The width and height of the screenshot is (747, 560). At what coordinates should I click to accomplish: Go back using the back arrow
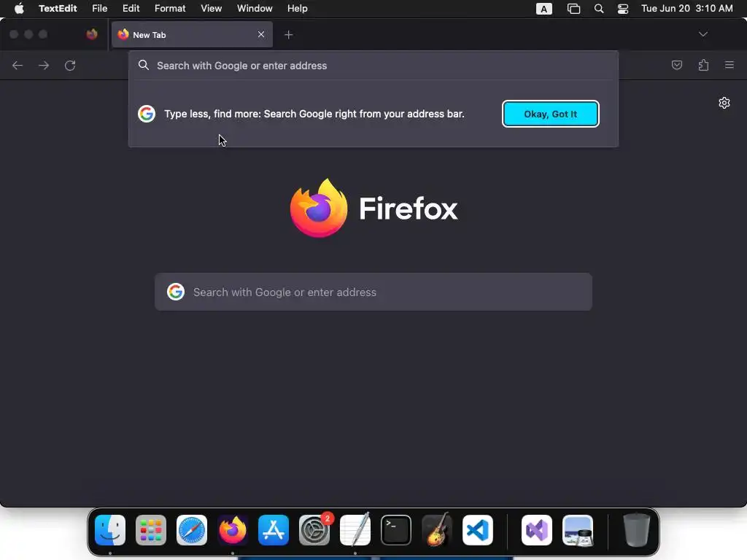(x=18, y=65)
